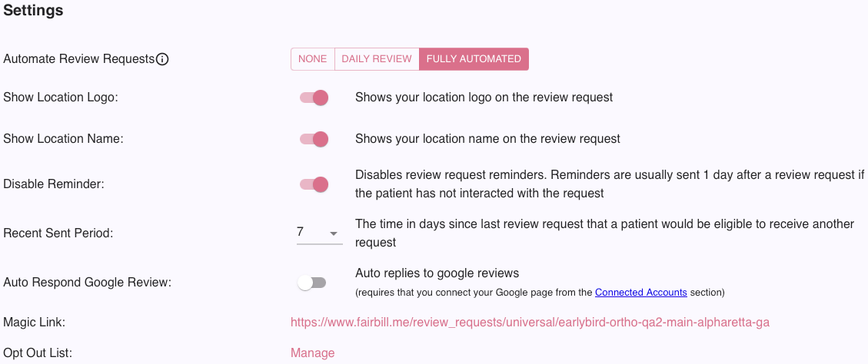
Task: Select the FULLY AUTOMATED option
Action: coord(474,59)
